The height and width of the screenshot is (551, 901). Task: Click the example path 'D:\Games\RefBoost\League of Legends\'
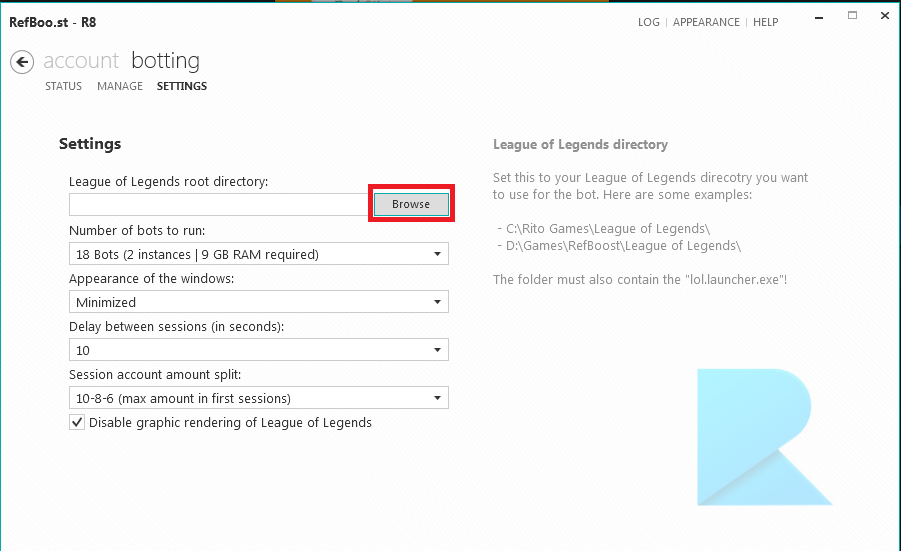(623, 246)
